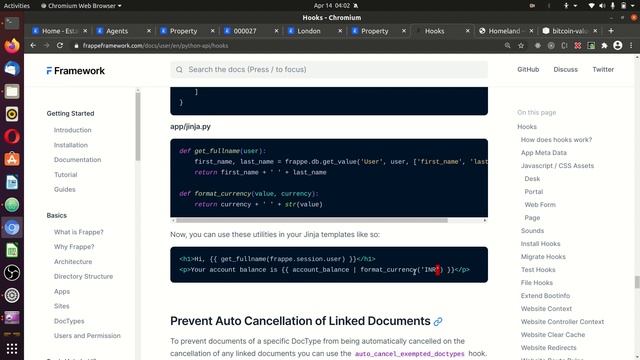Image resolution: width=640 pixels, height=360 pixels.
Task: Go back with browser back arrow
Action: point(33,46)
